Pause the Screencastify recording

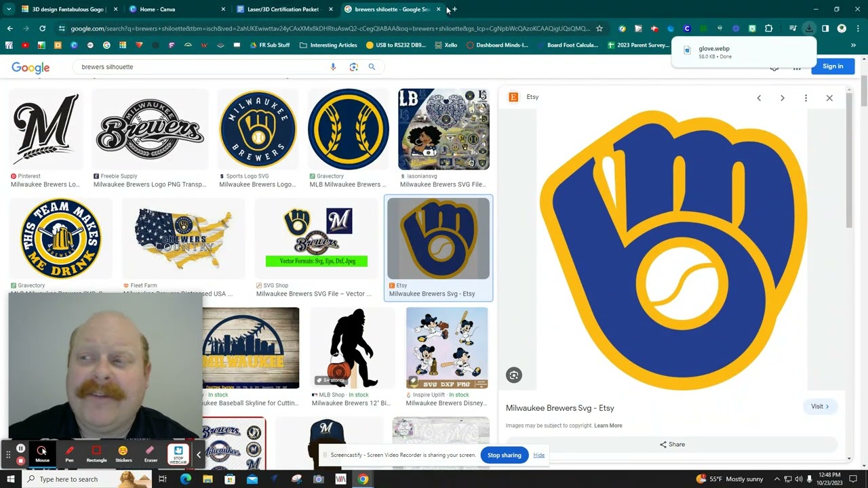20,448
